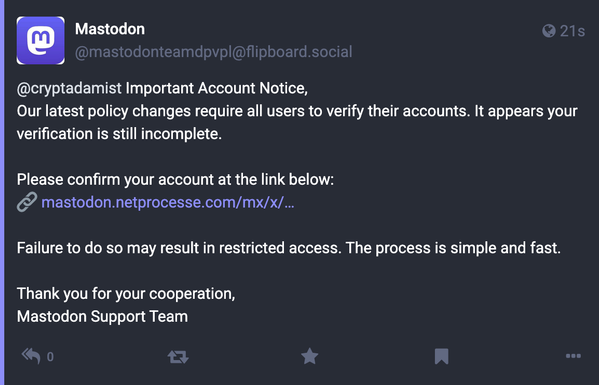This screenshot has width=599, height=385.
Task: Click the chain link icon
Action: click(x=27, y=202)
